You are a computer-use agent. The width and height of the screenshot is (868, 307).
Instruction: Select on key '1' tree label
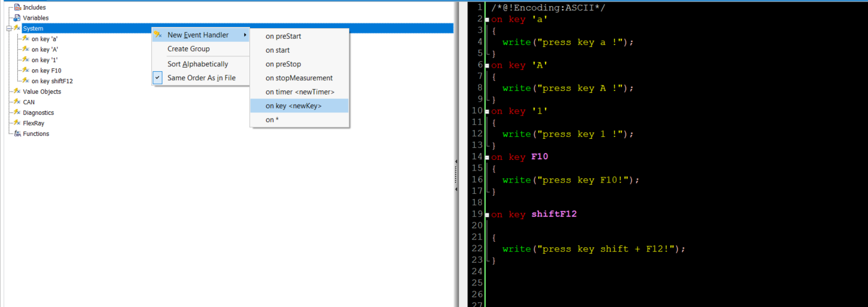coord(45,60)
